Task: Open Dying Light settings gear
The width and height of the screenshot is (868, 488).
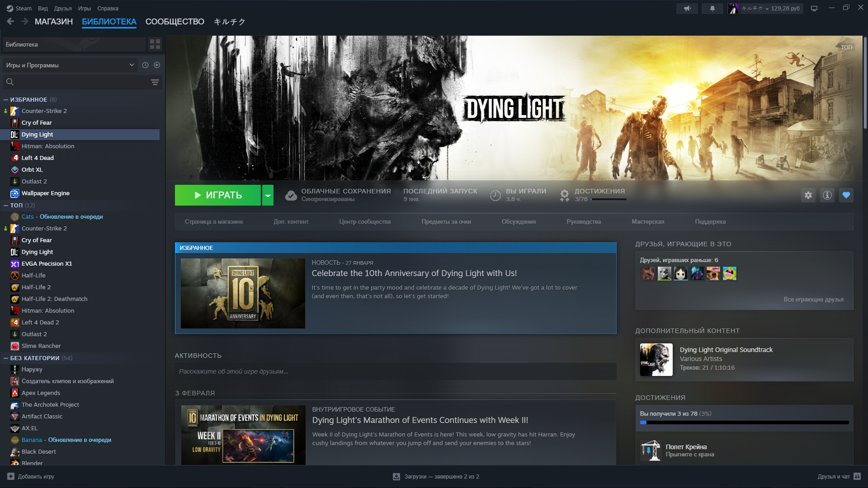Action: [808, 195]
